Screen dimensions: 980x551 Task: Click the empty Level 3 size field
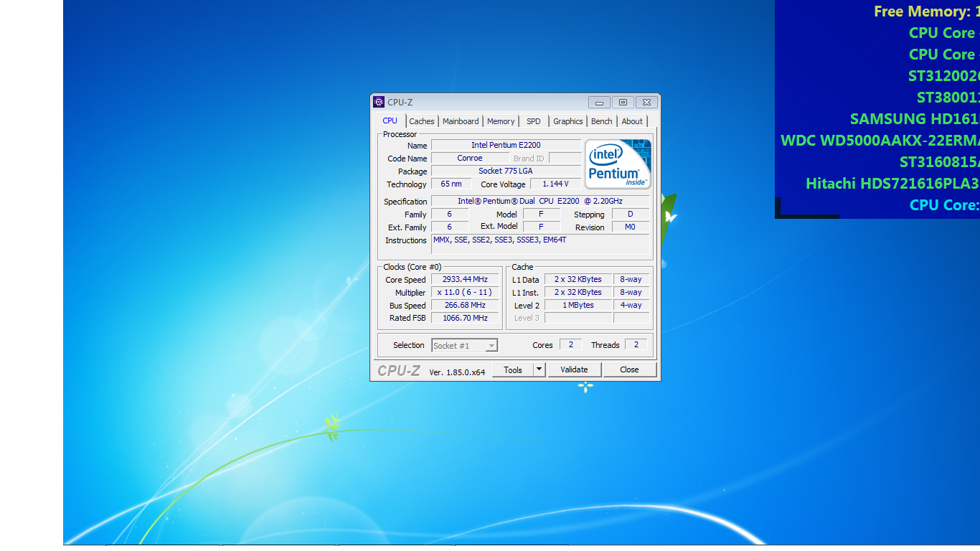(x=578, y=318)
